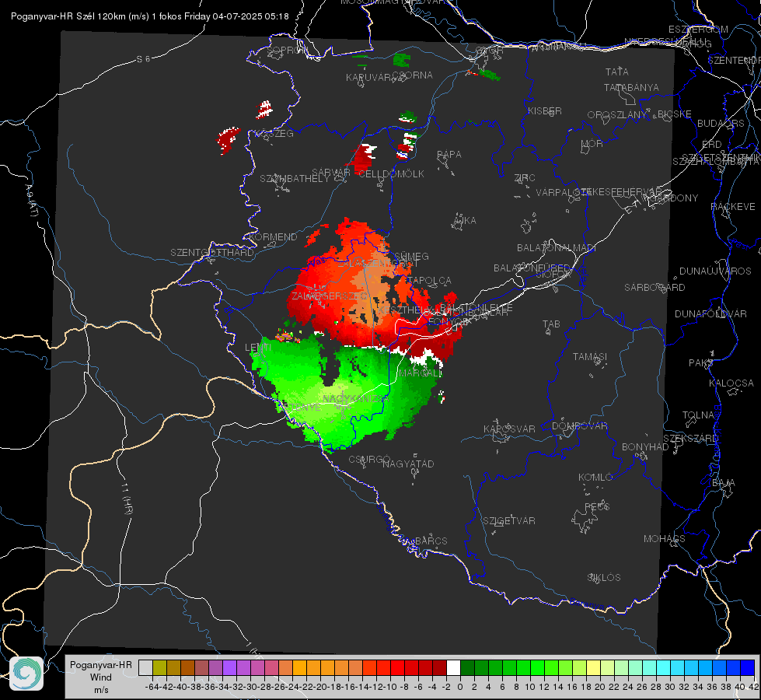
Task: Click the ZALAEGERSZEG city label
Action: (x=329, y=296)
